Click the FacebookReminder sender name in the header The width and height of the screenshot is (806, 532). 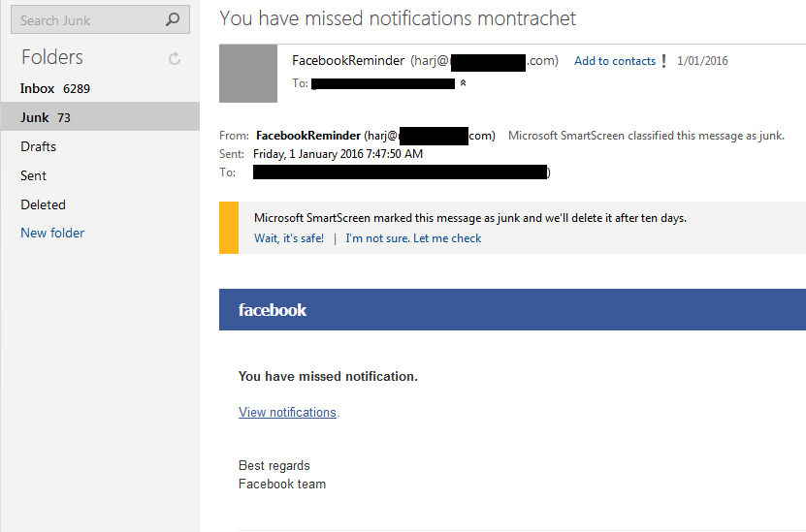pyautogui.click(x=348, y=61)
